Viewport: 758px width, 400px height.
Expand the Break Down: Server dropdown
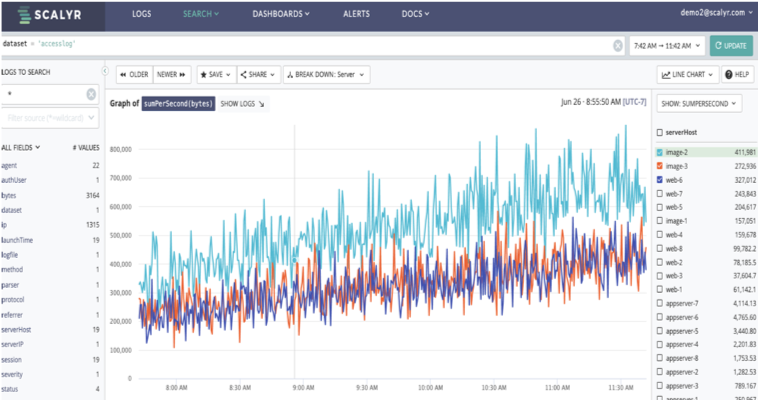[326, 74]
